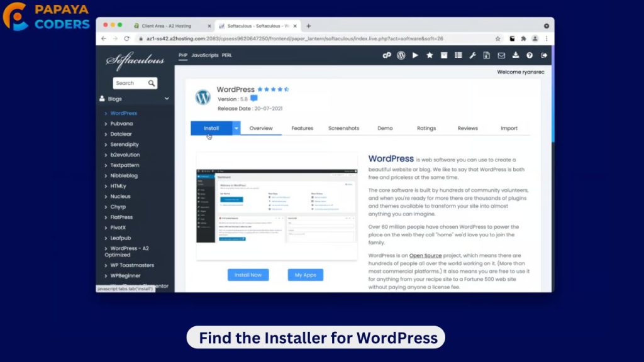This screenshot has width=644, height=362.
Task: Switch to the Ratings tab
Action: tap(426, 128)
